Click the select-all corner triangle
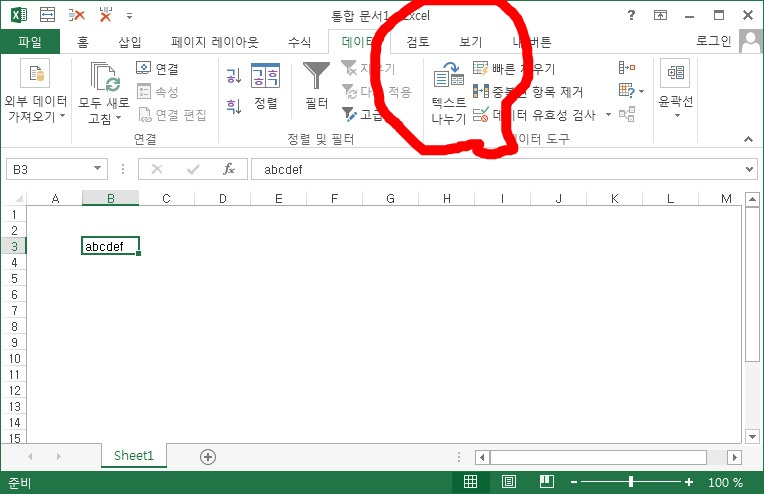The height and width of the screenshot is (494, 764). click(19, 198)
